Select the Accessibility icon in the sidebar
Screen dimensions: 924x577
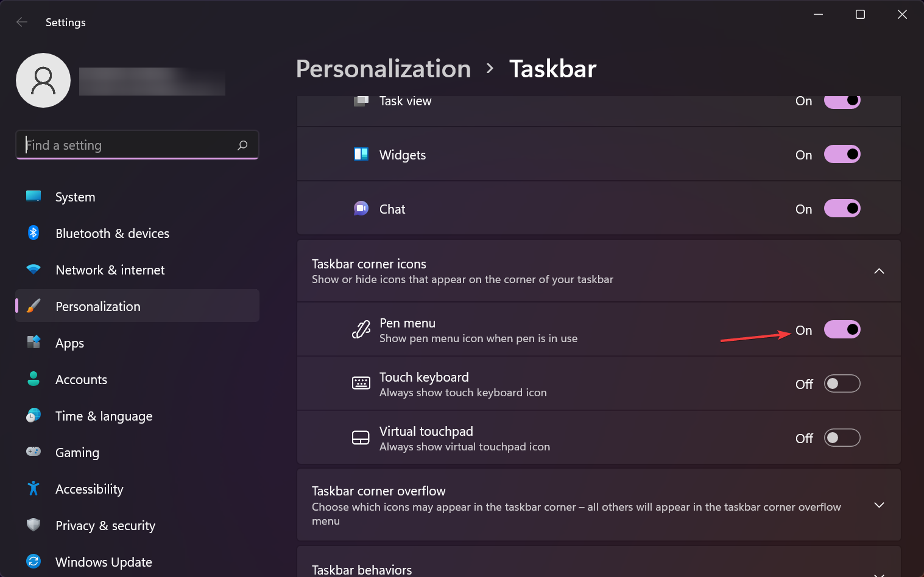[x=33, y=488]
